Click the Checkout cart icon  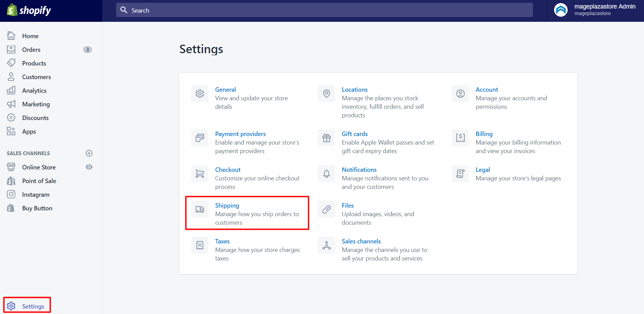pyautogui.click(x=200, y=174)
